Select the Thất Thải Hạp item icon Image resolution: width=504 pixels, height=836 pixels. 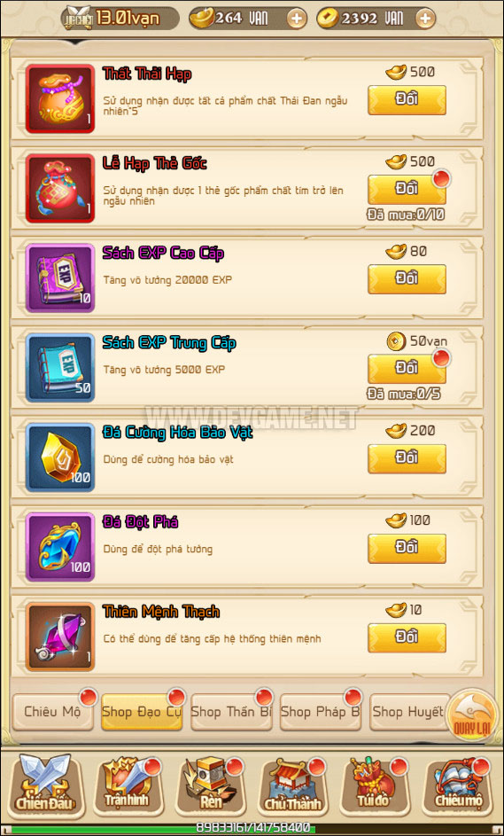59,98
